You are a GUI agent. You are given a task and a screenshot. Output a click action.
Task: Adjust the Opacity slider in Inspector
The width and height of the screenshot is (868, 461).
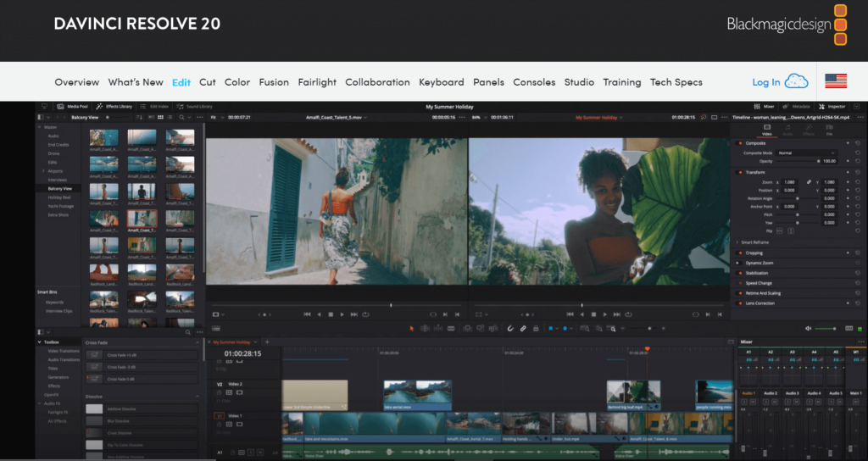[x=798, y=161]
